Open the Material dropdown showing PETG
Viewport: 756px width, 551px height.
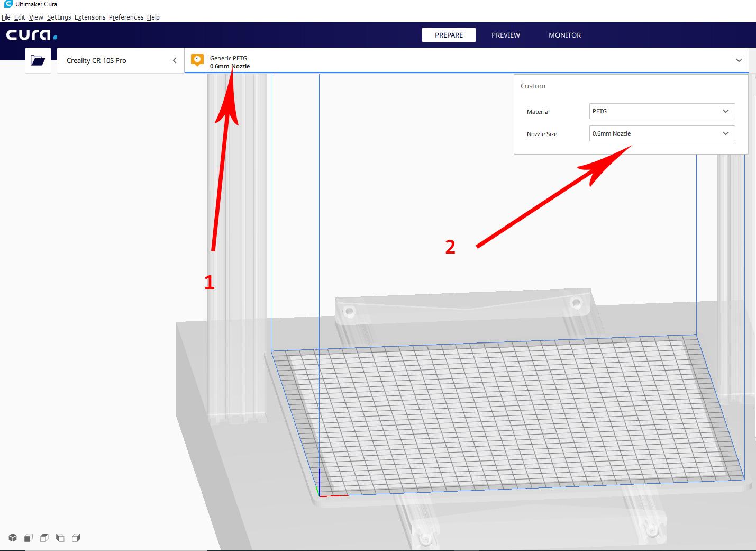[x=662, y=111]
